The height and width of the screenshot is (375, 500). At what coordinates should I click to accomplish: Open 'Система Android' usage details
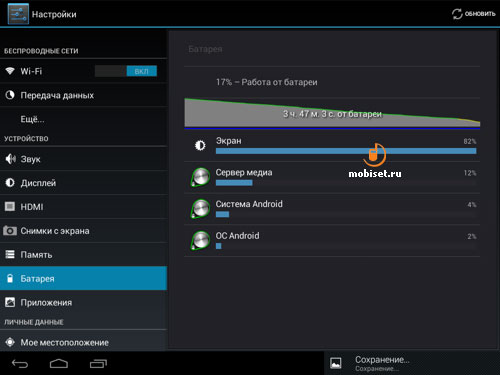332,209
